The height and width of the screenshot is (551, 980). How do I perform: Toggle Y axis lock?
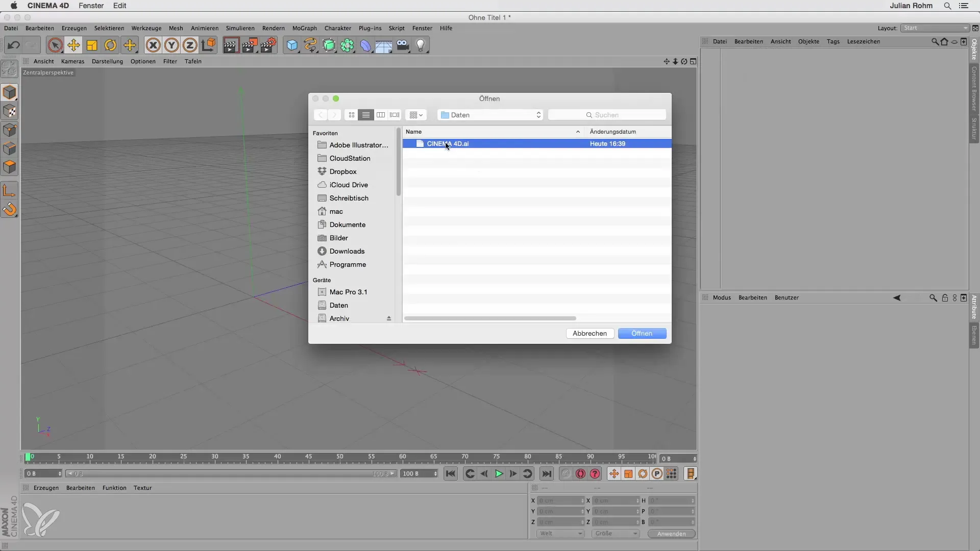coord(171,45)
